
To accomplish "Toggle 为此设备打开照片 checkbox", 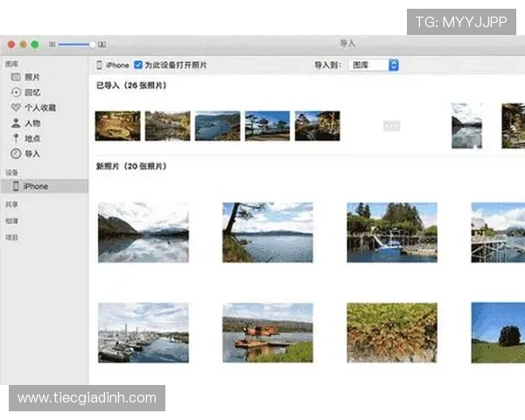I will [x=138, y=66].
